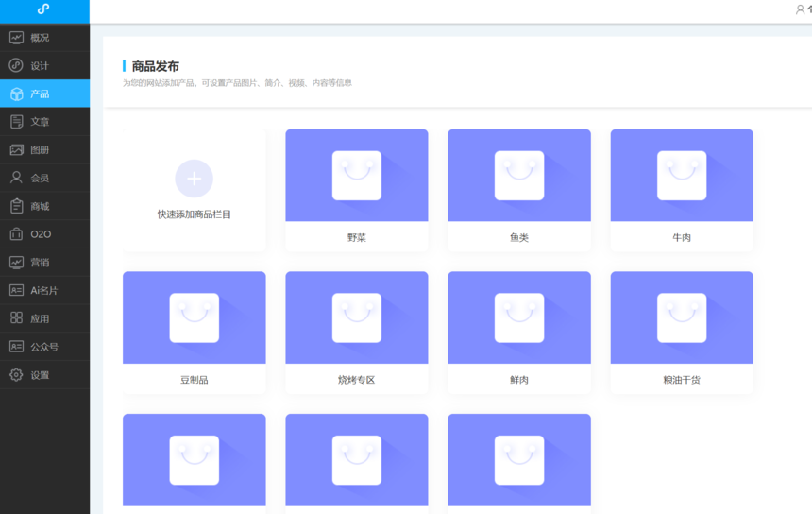This screenshot has height=514, width=812.
Task: Click the 应用 grid icon
Action: click(x=17, y=318)
